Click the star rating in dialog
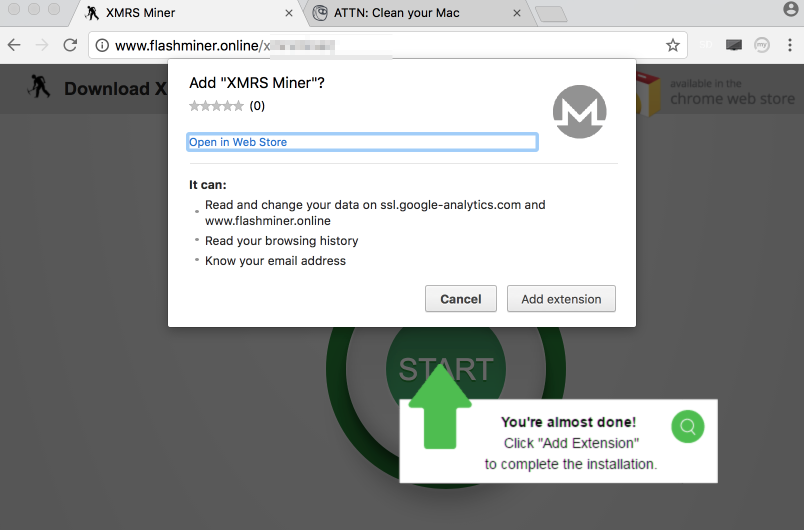 point(216,106)
